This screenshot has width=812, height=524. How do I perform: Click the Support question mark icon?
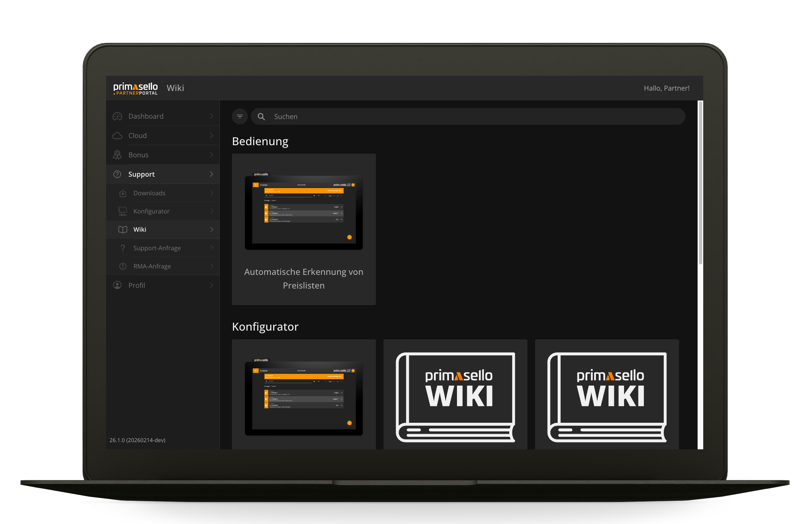117,174
